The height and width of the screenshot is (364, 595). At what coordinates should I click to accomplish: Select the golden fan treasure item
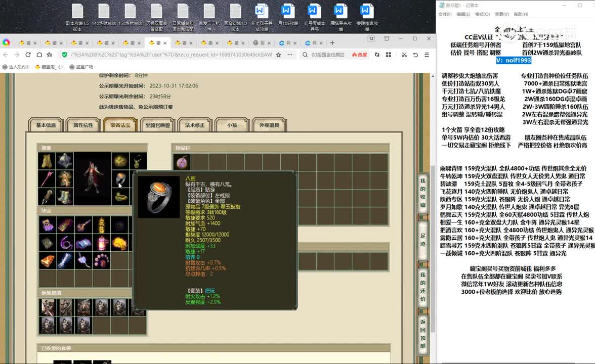tap(119, 243)
